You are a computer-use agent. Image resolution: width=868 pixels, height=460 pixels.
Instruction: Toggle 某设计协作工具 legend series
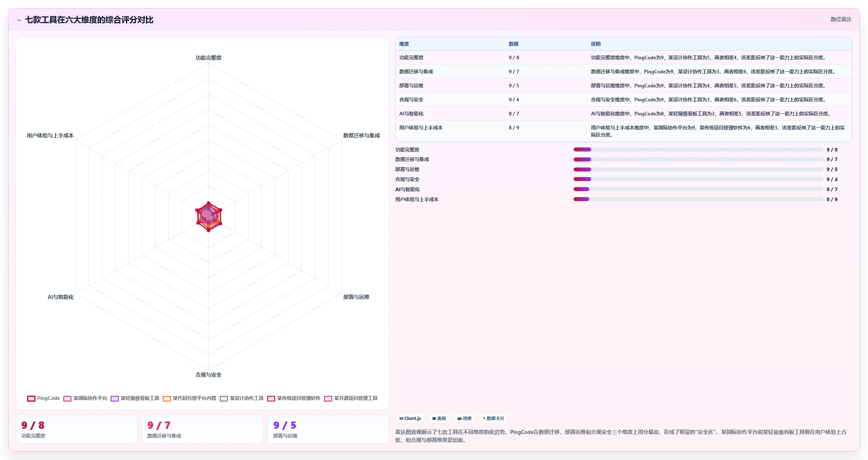point(242,398)
